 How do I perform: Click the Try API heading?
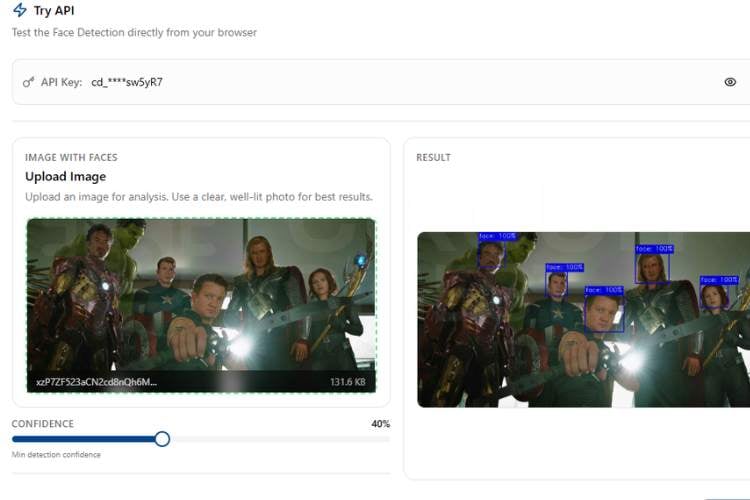[54, 11]
